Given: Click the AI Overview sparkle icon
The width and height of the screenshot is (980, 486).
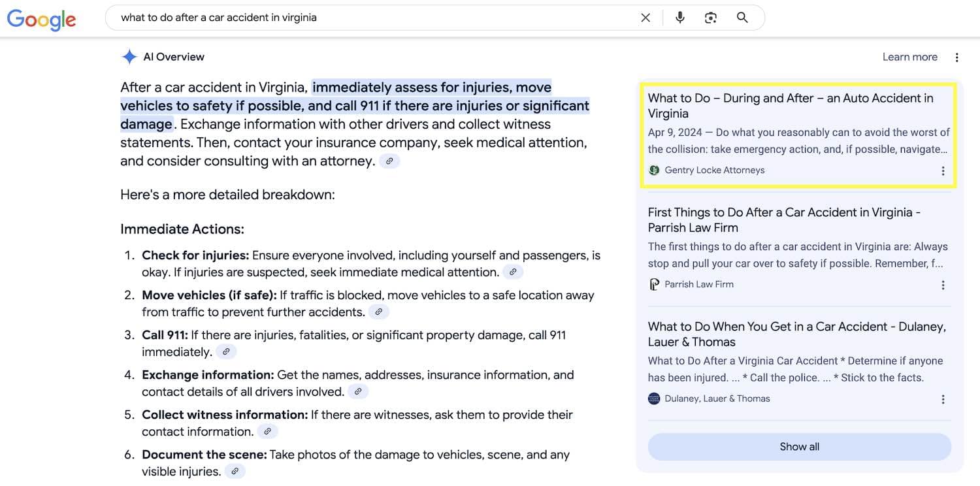Looking at the screenshot, I should coord(129,57).
